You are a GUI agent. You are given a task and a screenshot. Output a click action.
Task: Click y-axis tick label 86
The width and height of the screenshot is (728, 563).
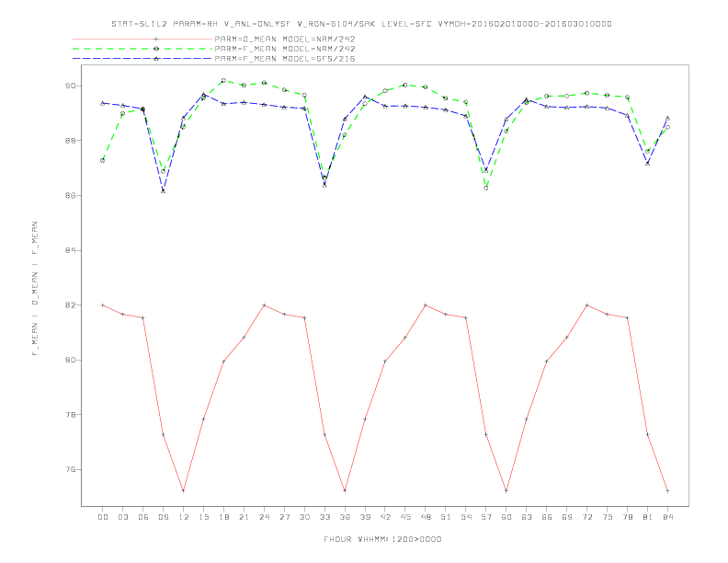click(70, 196)
